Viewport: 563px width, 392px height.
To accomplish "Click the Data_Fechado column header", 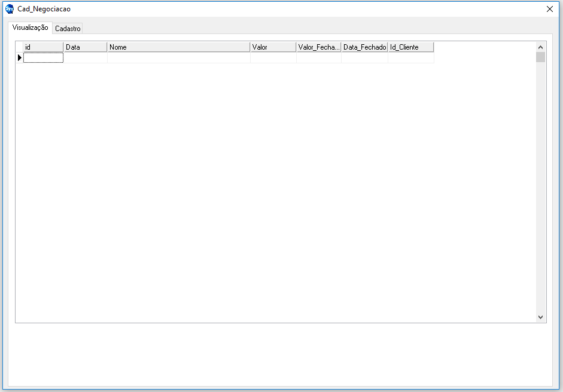I will pos(364,47).
